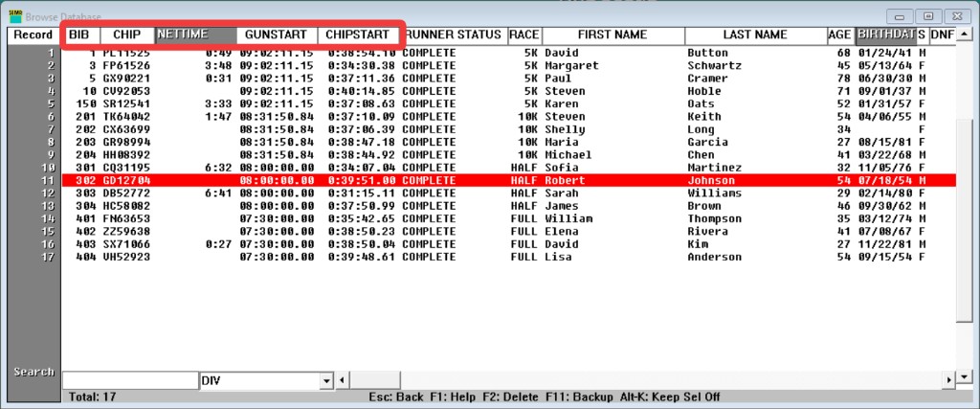
Task: Close the Browse Database window
Action: [x=957, y=17]
